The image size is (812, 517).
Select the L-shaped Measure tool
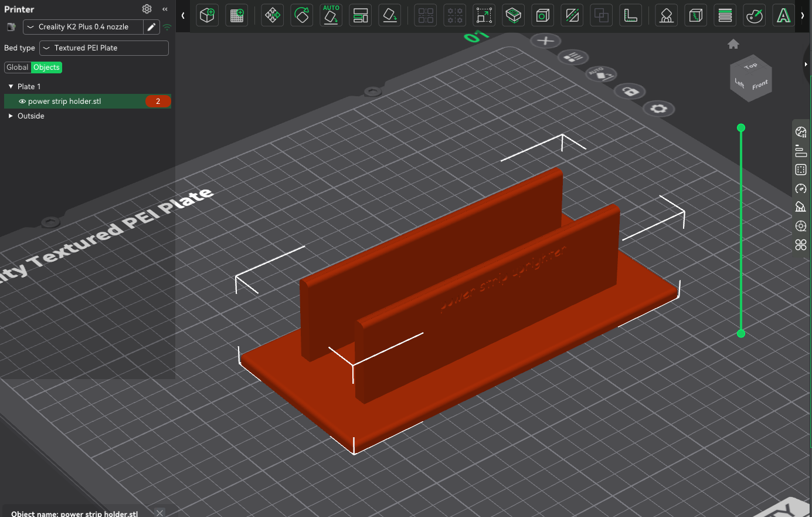click(x=631, y=15)
